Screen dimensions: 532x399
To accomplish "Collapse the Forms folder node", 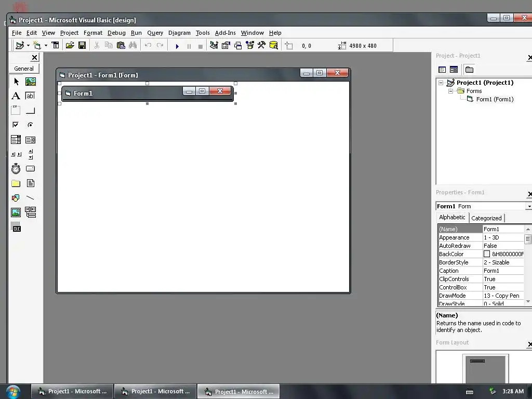I will coord(450,91).
